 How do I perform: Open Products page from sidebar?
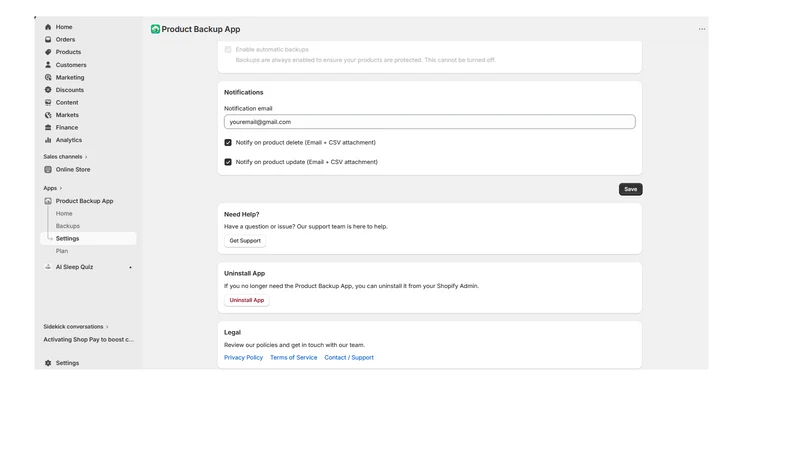coord(68,52)
